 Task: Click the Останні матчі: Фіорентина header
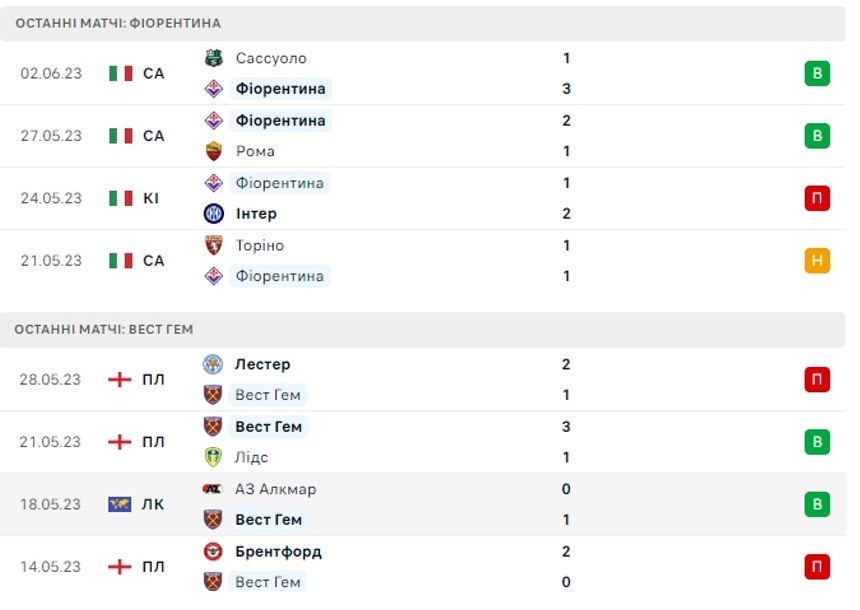point(423,23)
